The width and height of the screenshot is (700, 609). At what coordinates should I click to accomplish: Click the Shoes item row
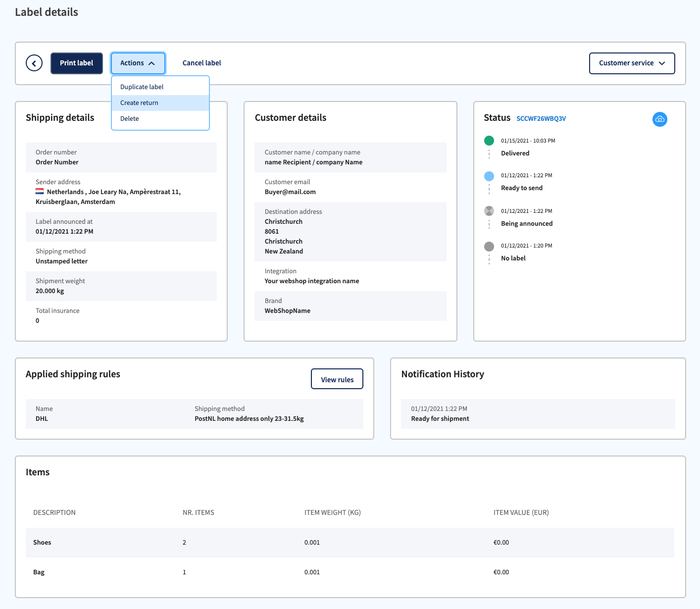[x=350, y=542]
